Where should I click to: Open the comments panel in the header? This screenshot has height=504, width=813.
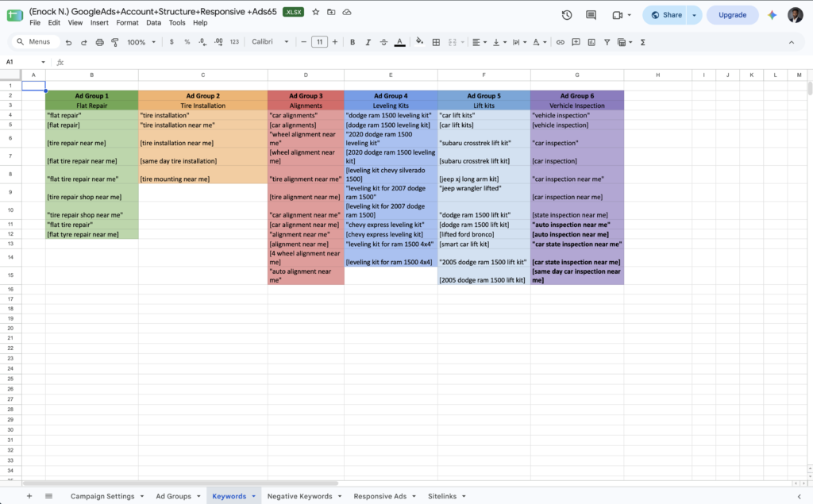pos(591,15)
